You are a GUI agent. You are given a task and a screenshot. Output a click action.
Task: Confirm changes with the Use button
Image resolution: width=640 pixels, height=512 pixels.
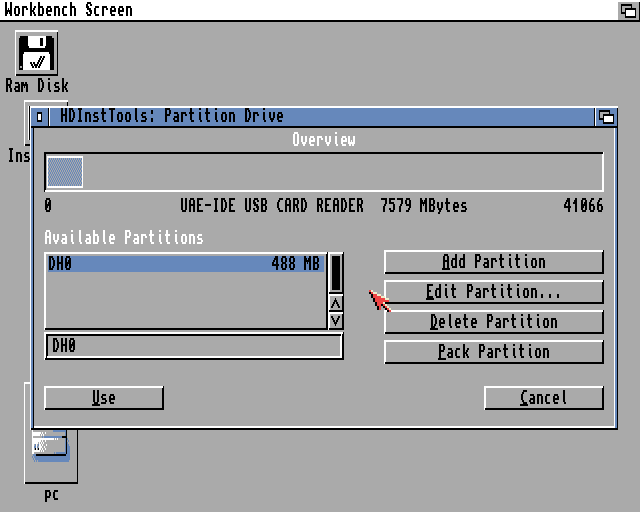(x=104, y=398)
